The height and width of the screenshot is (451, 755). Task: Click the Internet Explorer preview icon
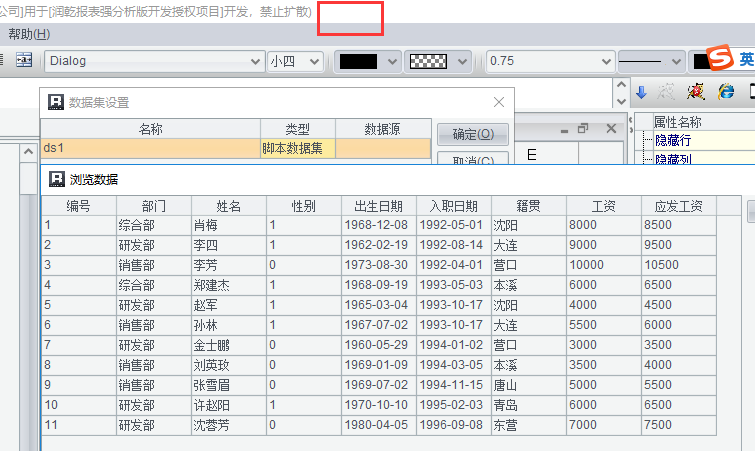(x=726, y=91)
